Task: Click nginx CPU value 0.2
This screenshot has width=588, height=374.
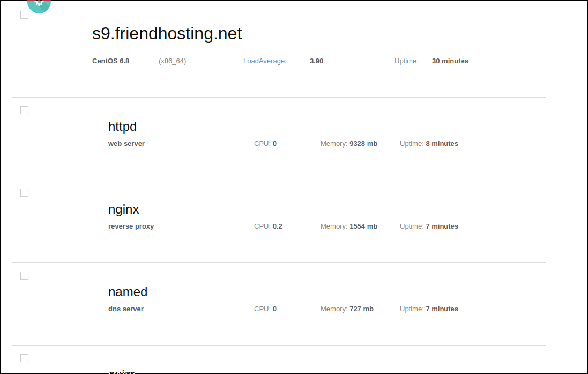Action: tap(278, 226)
